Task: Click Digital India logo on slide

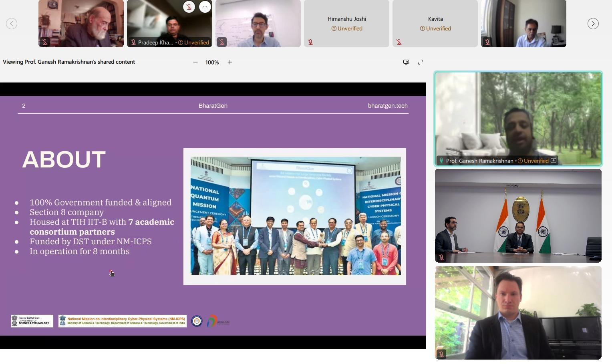Action: point(218,321)
